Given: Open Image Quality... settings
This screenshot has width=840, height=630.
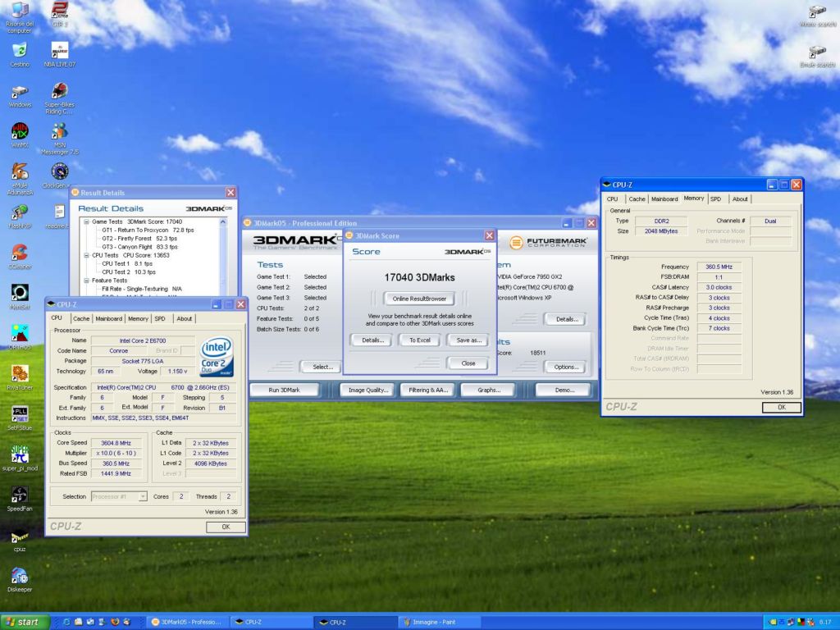Looking at the screenshot, I should pyautogui.click(x=368, y=390).
